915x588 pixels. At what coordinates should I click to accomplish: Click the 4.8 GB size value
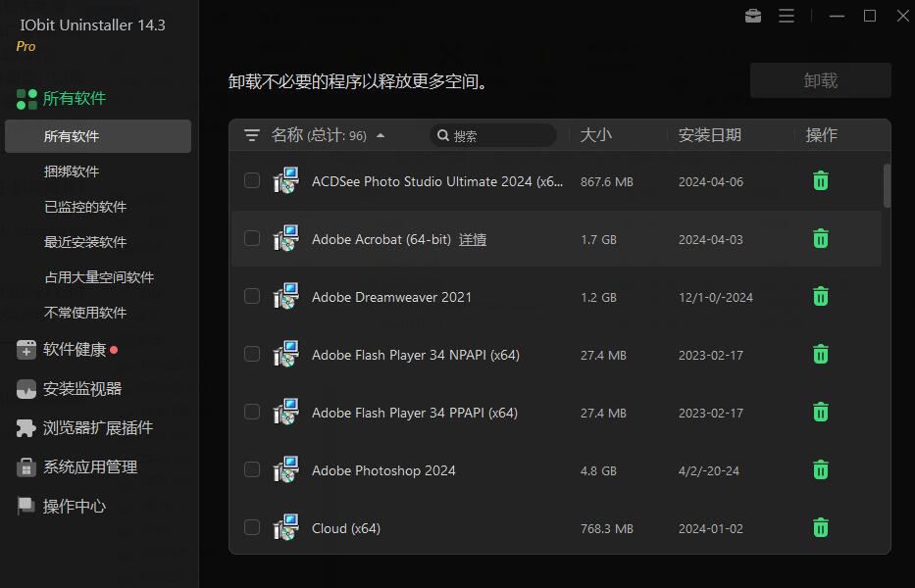pos(598,470)
